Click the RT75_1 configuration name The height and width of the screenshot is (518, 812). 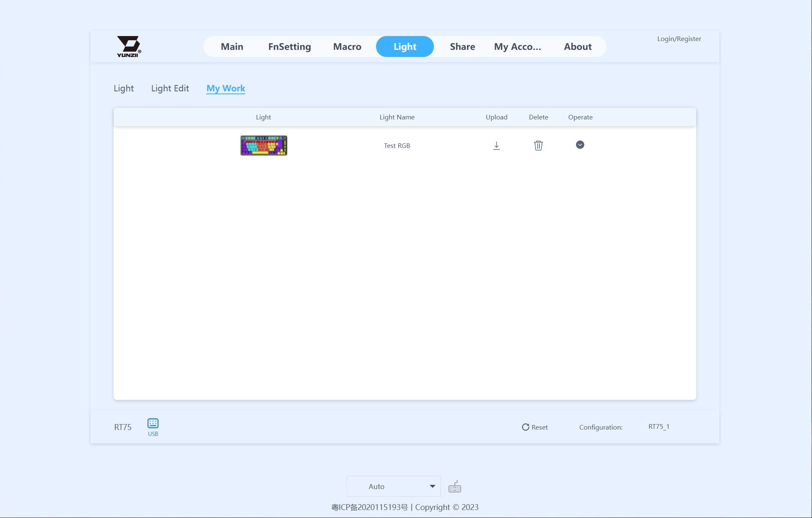(x=659, y=427)
